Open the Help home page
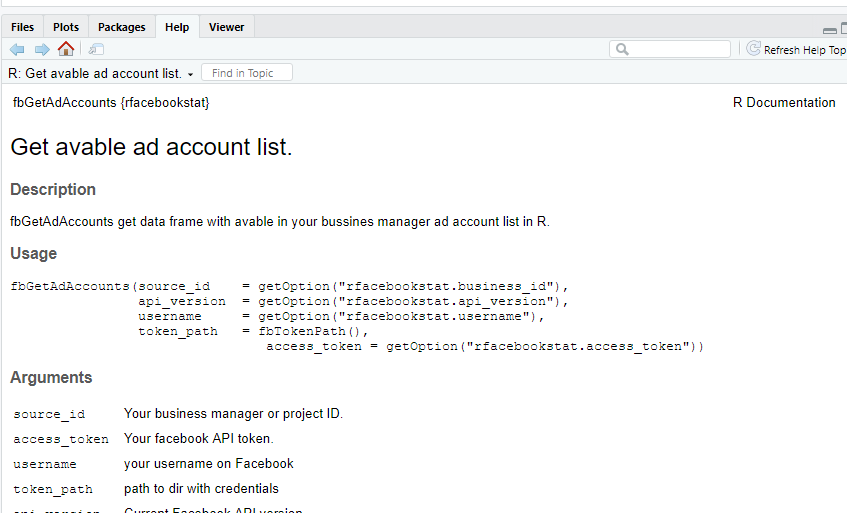Image resolution: width=847 pixels, height=513 pixels. click(x=66, y=49)
